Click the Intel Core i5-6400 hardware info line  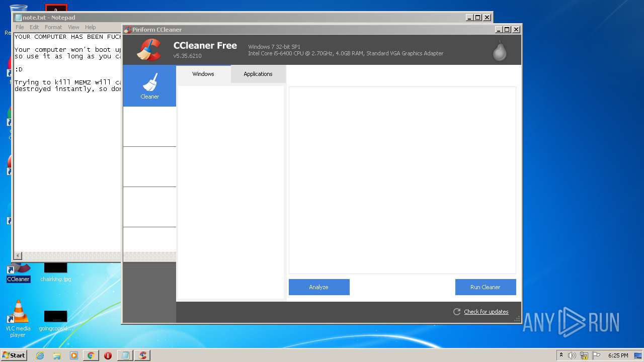point(346,53)
